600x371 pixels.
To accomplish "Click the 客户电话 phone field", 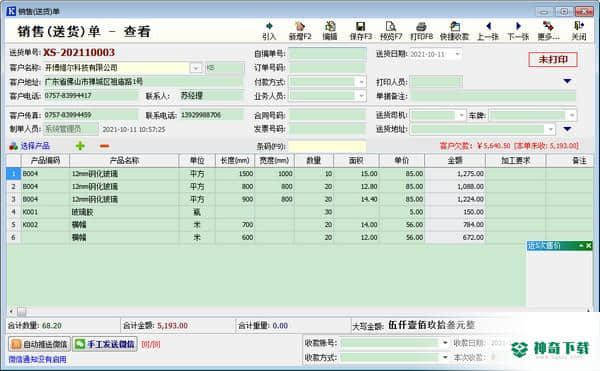I will pos(91,96).
